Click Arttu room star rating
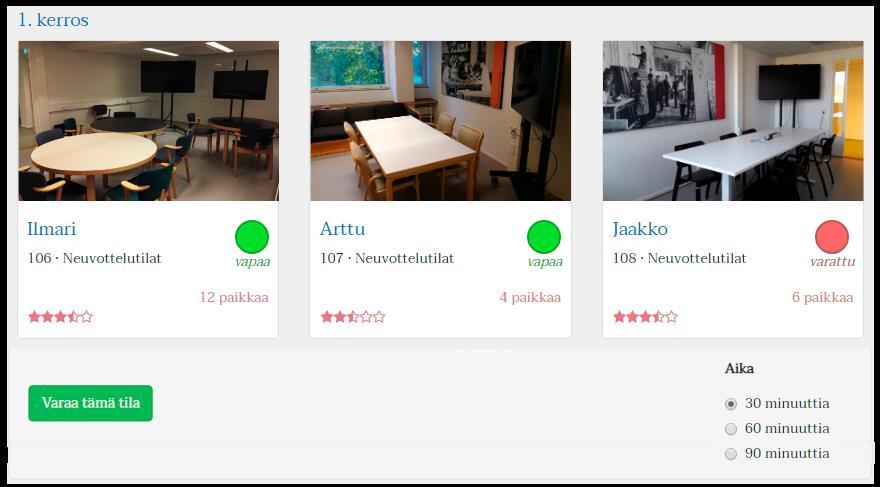The height and width of the screenshot is (487, 880). (x=353, y=317)
